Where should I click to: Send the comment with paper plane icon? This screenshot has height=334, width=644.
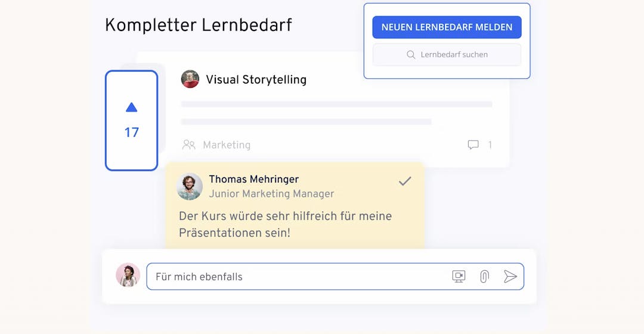[510, 277]
